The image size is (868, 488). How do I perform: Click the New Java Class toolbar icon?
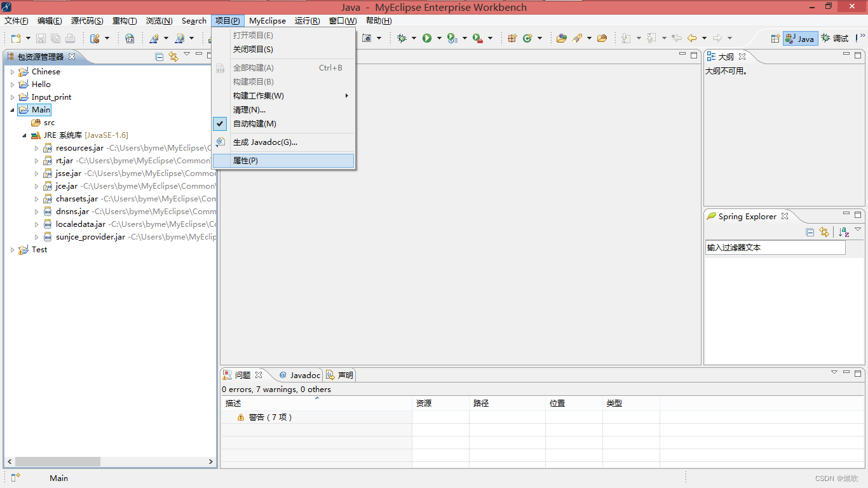coord(527,38)
